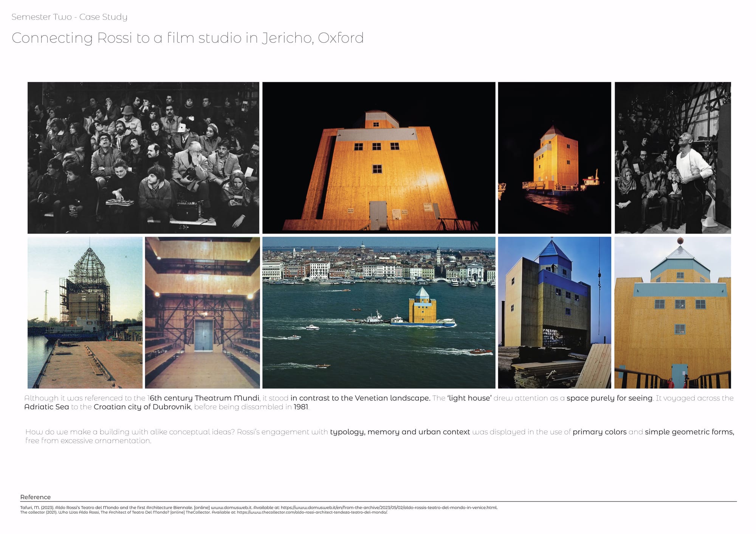
Task: Click the 'simple geometric forms' phrase
Action: pos(689,432)
